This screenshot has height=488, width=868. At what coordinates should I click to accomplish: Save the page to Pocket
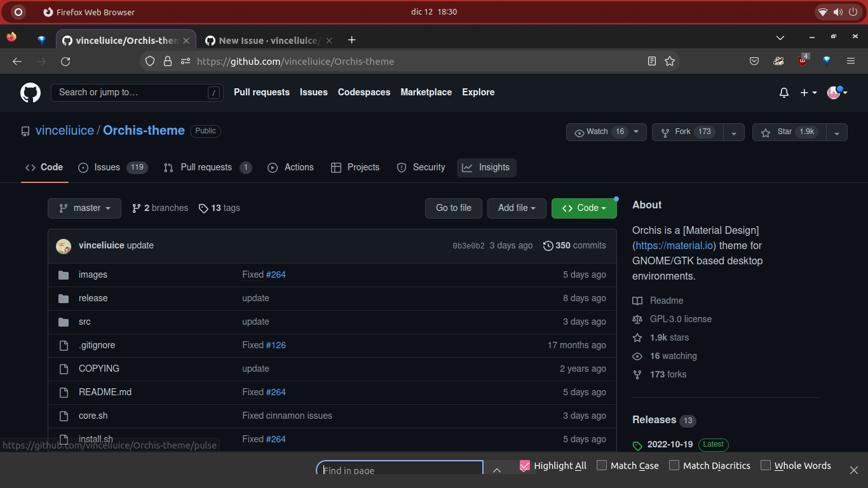(x=754, y=61)
